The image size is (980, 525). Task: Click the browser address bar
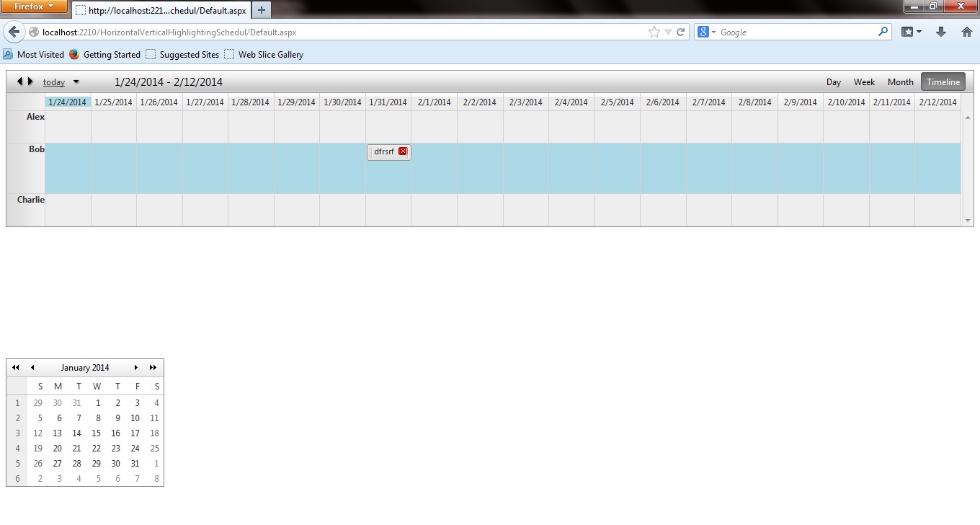tap(339, 32)
